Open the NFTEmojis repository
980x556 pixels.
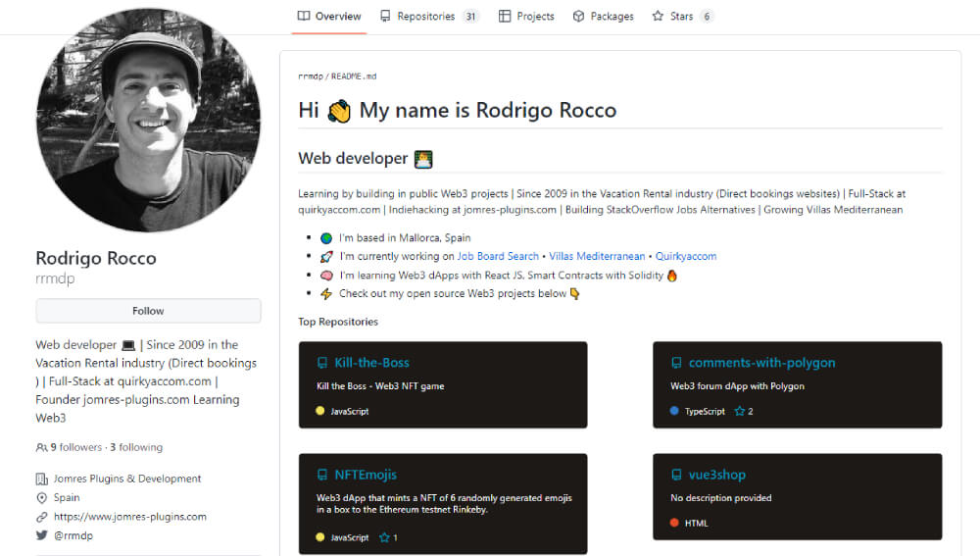click(x=366, y=475)
